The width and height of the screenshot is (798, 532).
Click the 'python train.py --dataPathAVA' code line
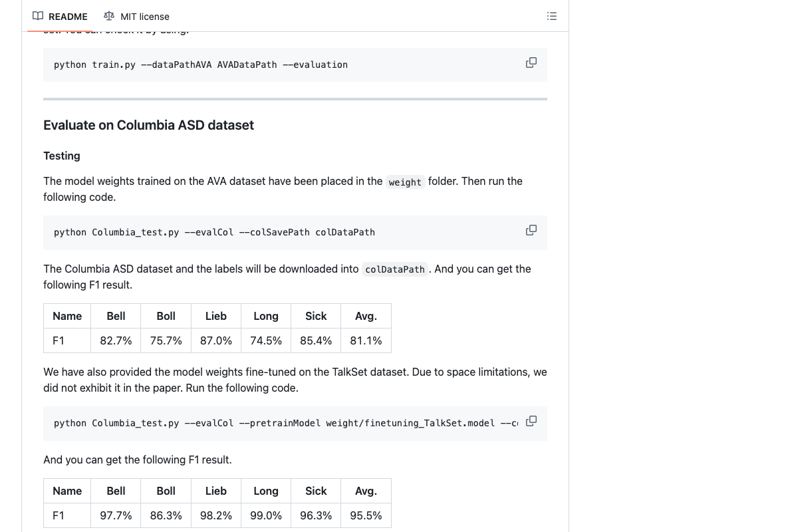(201, 65)
